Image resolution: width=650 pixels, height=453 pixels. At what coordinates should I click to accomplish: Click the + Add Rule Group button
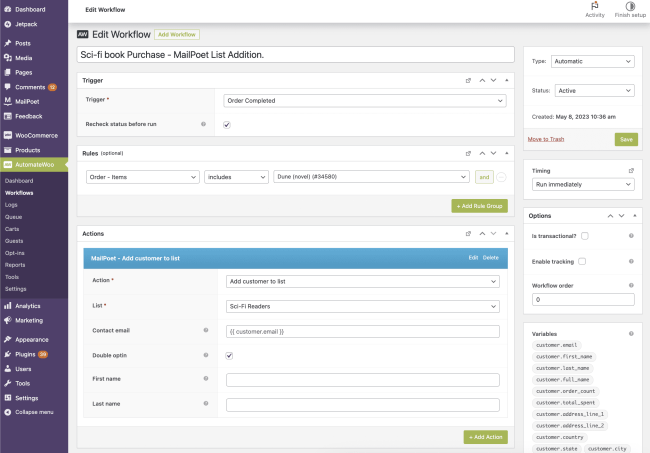tap(480, 205)
